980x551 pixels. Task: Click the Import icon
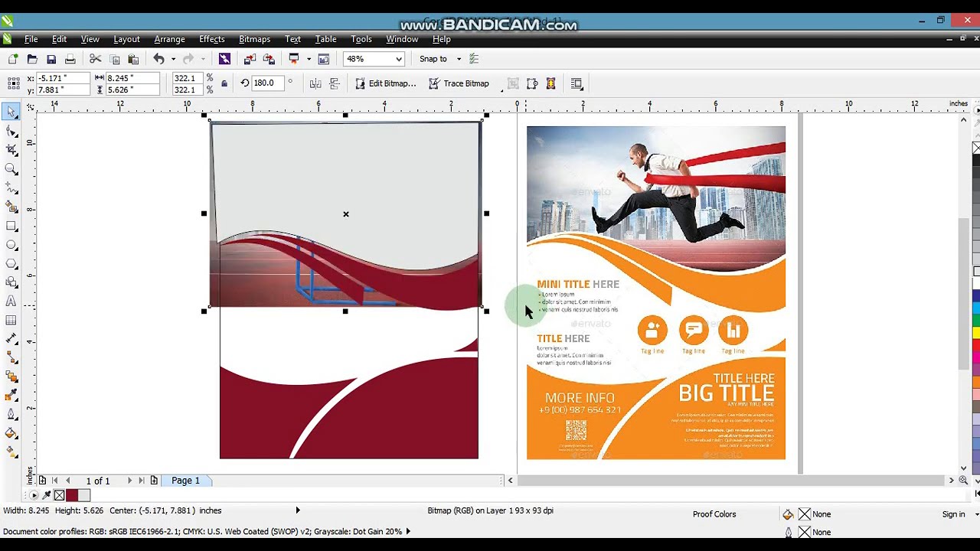pyautogui.click(x=250, y=59)
